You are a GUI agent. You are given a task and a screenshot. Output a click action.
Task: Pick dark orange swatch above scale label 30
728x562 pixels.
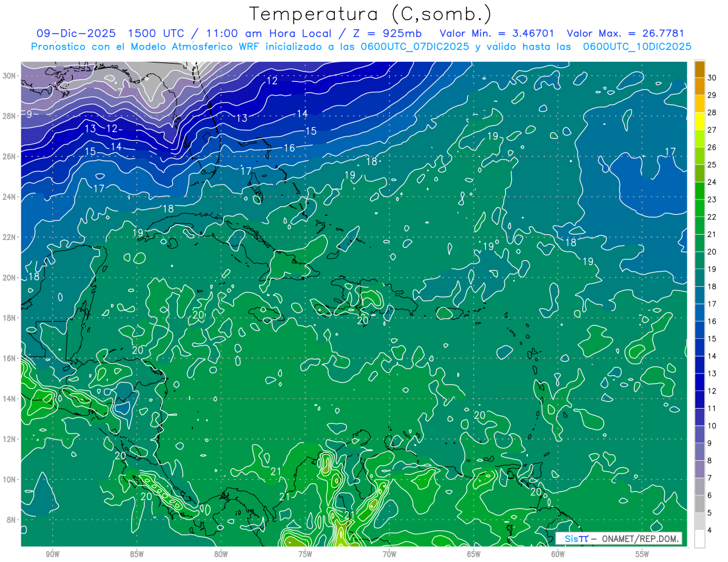(700, 69)
